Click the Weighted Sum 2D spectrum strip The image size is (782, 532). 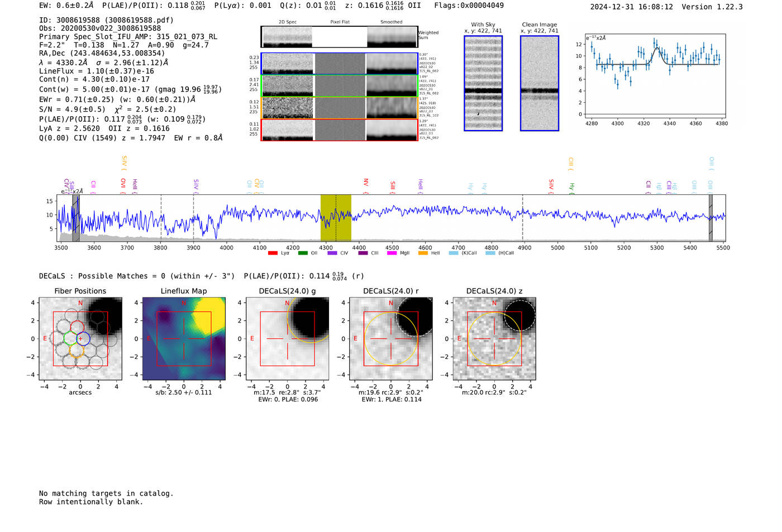(340, 37)
